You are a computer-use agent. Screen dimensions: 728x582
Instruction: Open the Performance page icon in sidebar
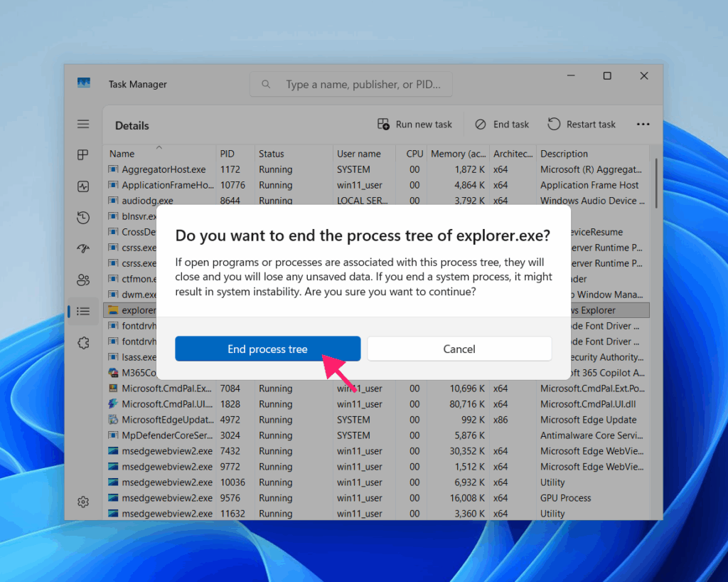point(83,186)
